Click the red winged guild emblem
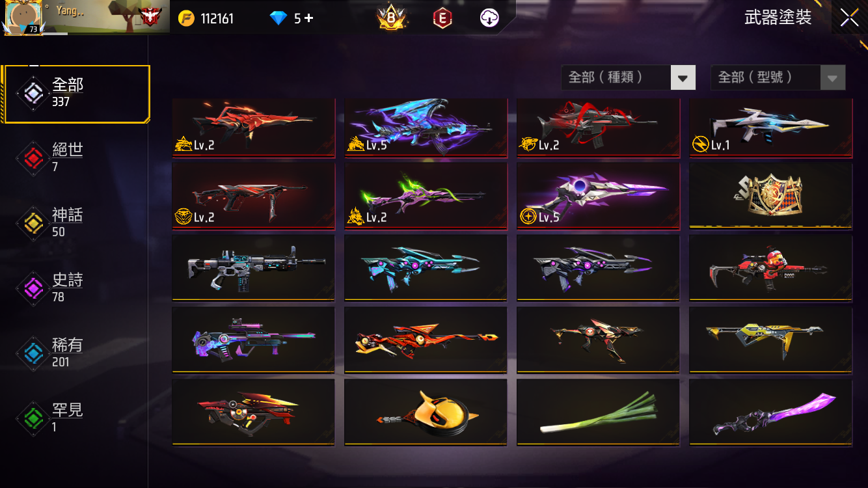Viewport: 868px width, 488px height. [151, 16]
